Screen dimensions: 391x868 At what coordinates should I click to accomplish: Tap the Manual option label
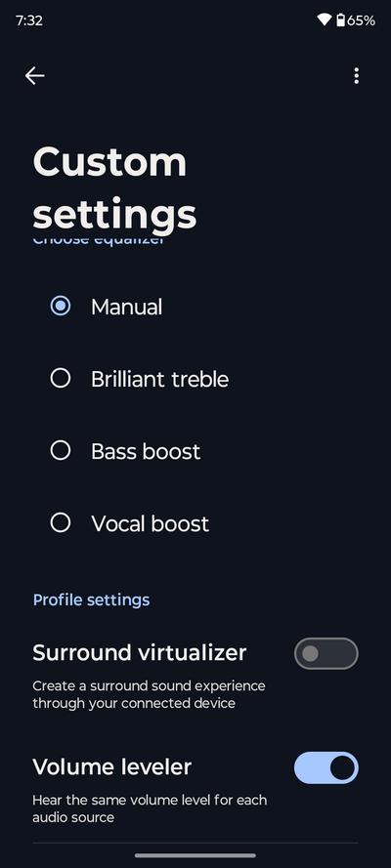tap(126, 308)
